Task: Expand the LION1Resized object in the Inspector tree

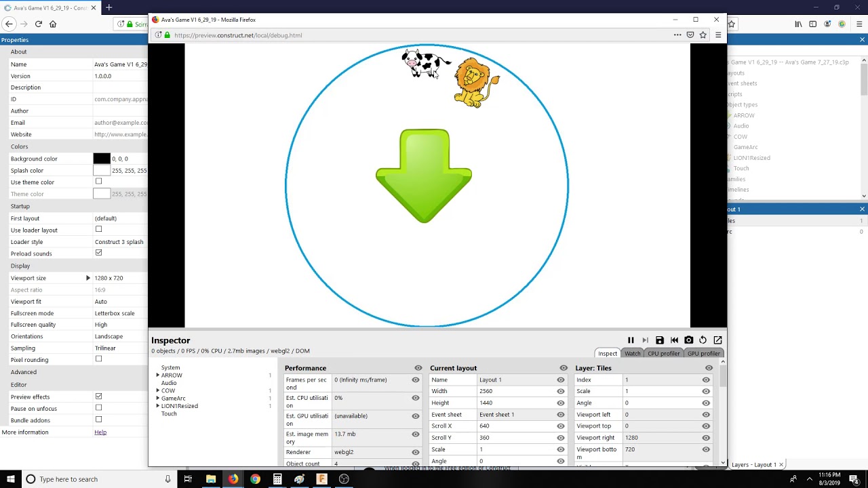Action: (x=158, y=406)
